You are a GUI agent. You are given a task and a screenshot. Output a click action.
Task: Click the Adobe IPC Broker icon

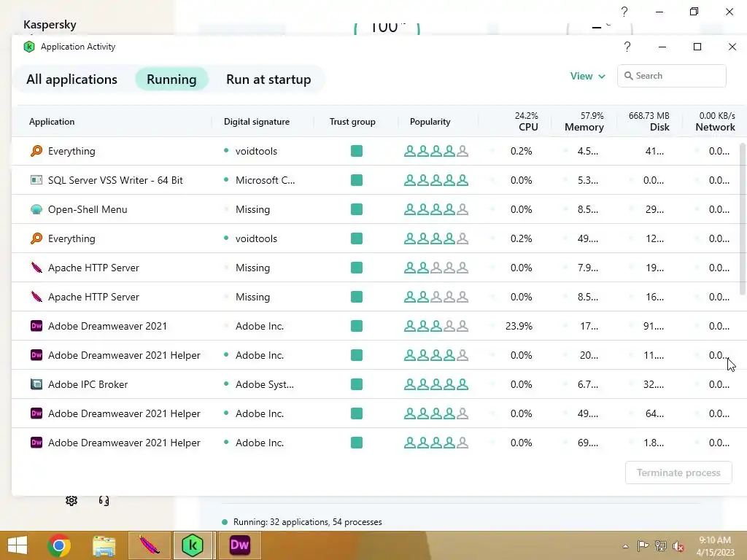point(36,384)
